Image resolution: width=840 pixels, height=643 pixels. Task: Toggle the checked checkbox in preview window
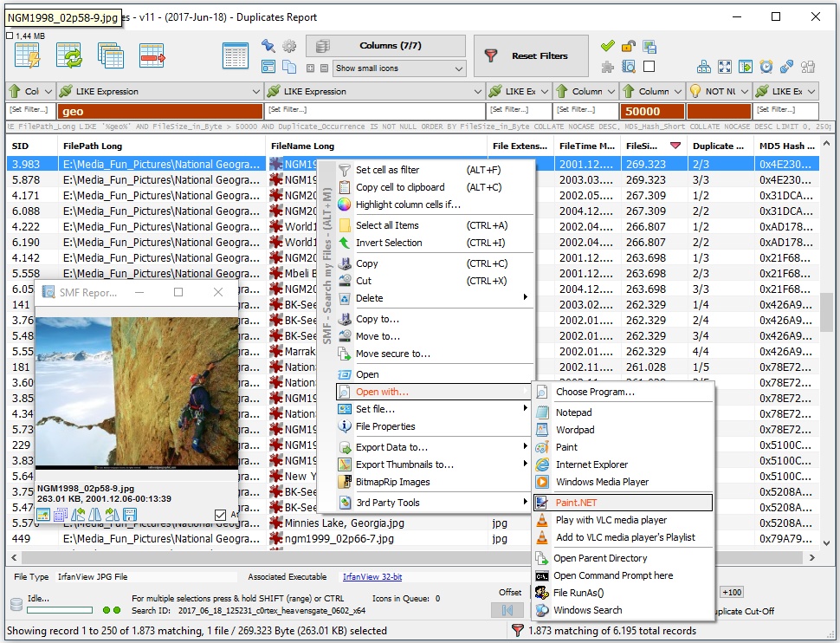tap(220, 515)
